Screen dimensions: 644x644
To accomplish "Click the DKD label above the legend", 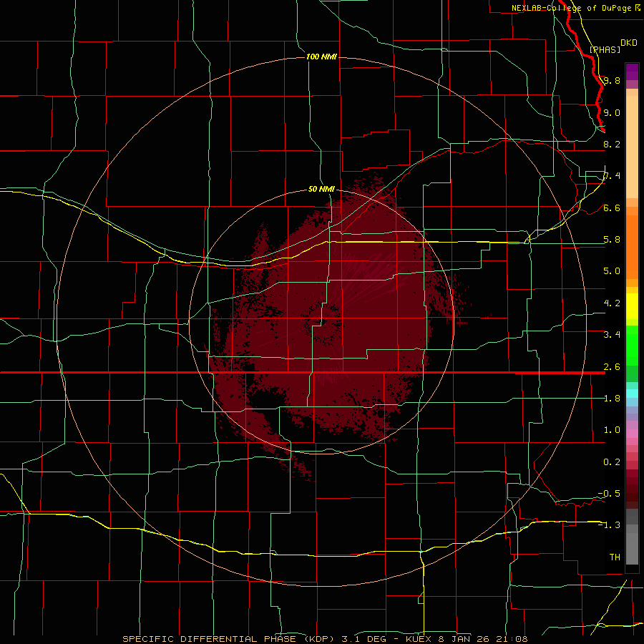I will tap(629, 43).
